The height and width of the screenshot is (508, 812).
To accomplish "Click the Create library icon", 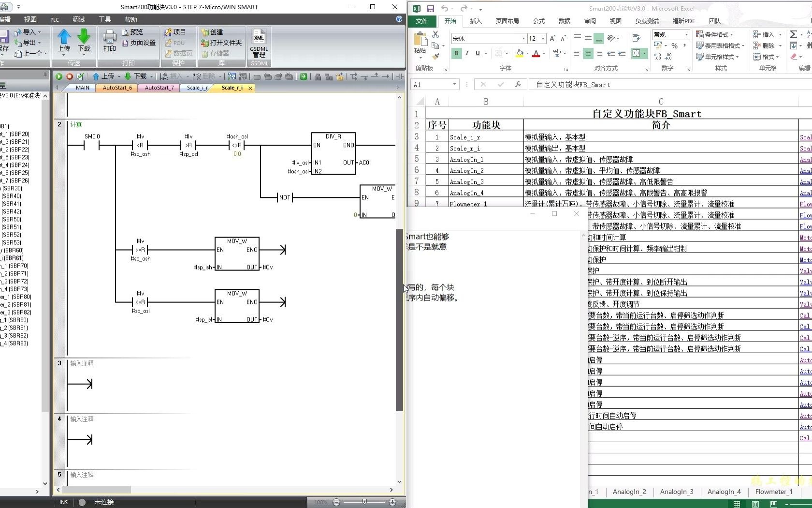I will (205, 32).
